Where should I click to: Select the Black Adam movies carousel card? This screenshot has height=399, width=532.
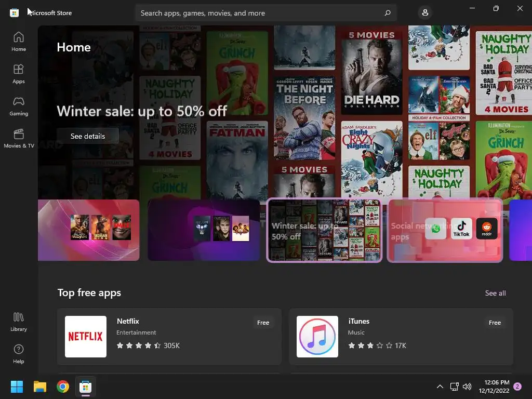88,230
